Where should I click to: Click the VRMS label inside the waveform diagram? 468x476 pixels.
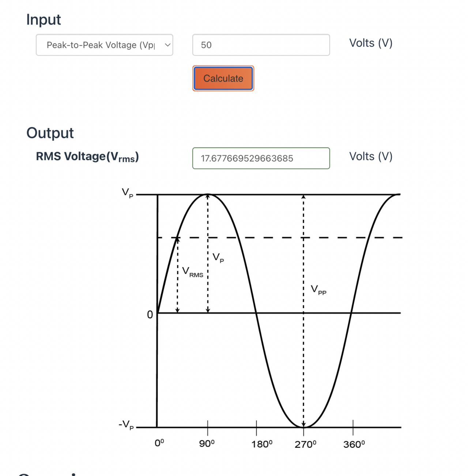(192, 272)
